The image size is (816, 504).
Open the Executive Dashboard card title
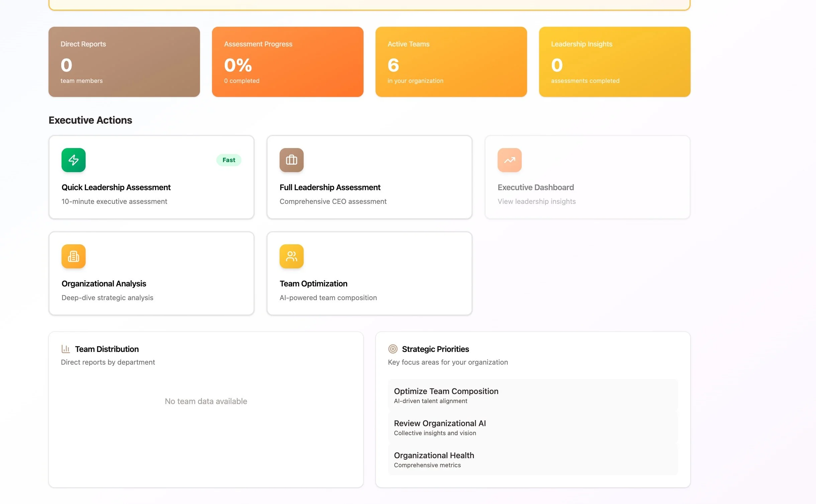535,187
